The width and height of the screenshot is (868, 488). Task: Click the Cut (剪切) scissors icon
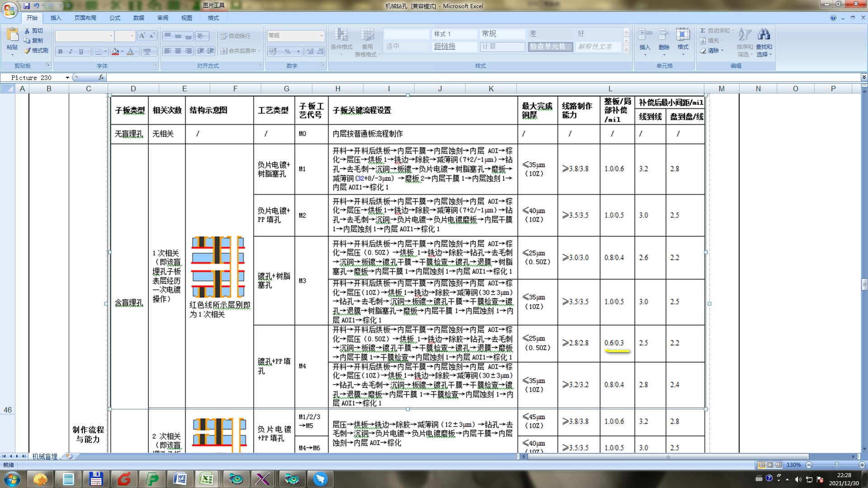[x=27, y=31]
